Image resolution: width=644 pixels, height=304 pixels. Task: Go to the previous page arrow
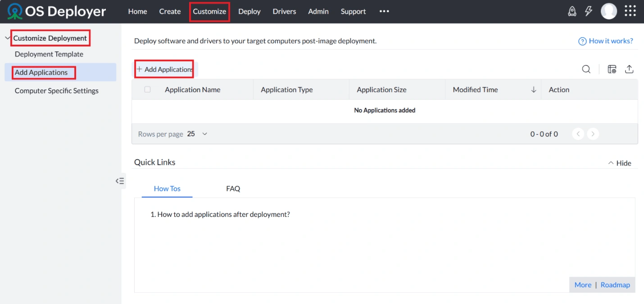coord(578,134)
